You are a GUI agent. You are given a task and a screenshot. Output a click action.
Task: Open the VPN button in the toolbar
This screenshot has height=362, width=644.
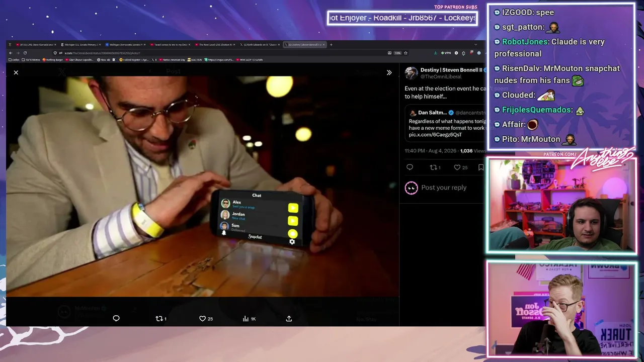click(x=446, y=53)
